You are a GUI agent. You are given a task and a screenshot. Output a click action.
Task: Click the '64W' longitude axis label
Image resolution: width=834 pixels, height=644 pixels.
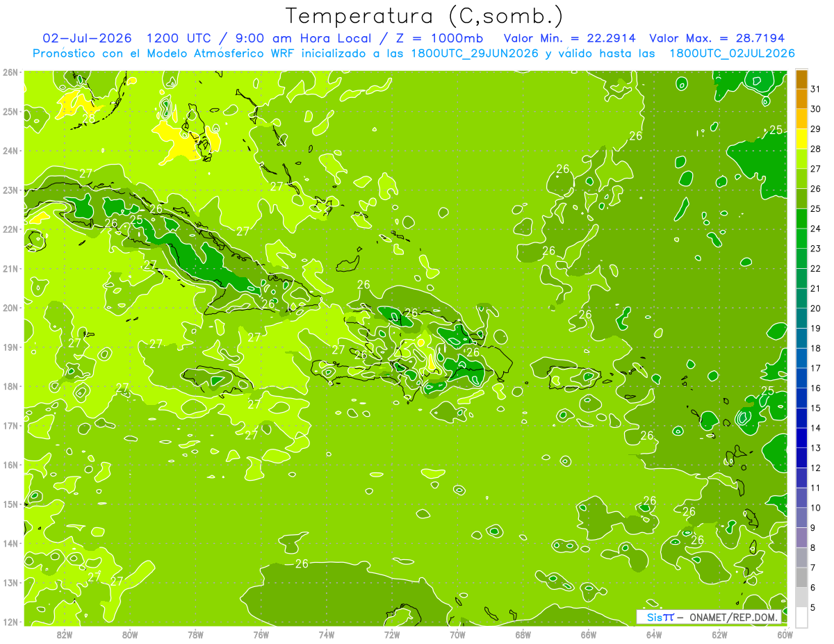pos(654,634)
